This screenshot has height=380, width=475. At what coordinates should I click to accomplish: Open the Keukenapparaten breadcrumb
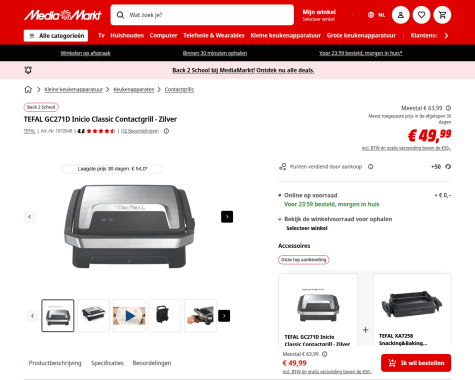tap(134, 89)
